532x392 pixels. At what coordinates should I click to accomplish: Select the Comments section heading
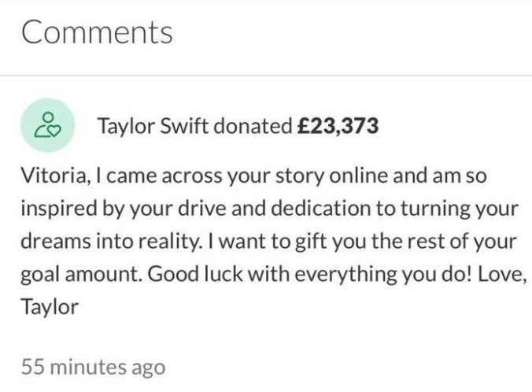pyautogui.click(x=96, y=32)
